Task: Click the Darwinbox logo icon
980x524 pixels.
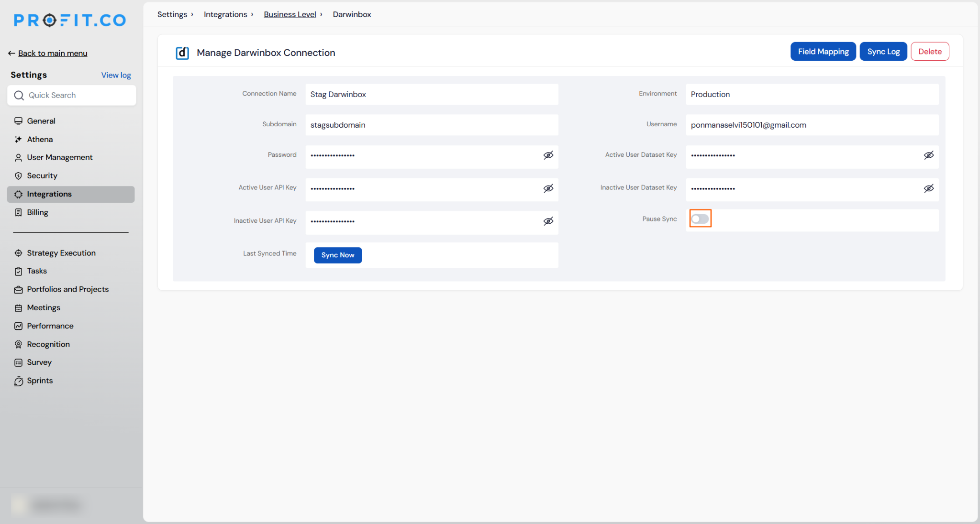Action: tap(182, 53)
